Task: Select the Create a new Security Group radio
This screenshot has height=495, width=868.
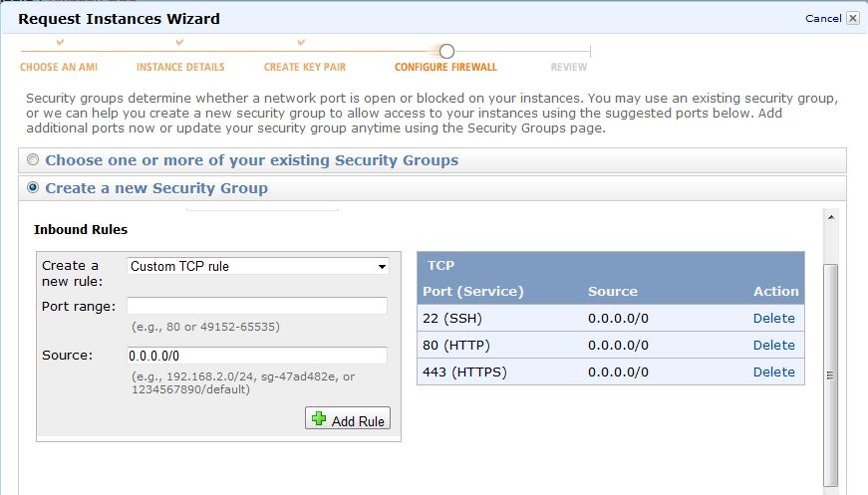Action: click(x=33, y=187)
